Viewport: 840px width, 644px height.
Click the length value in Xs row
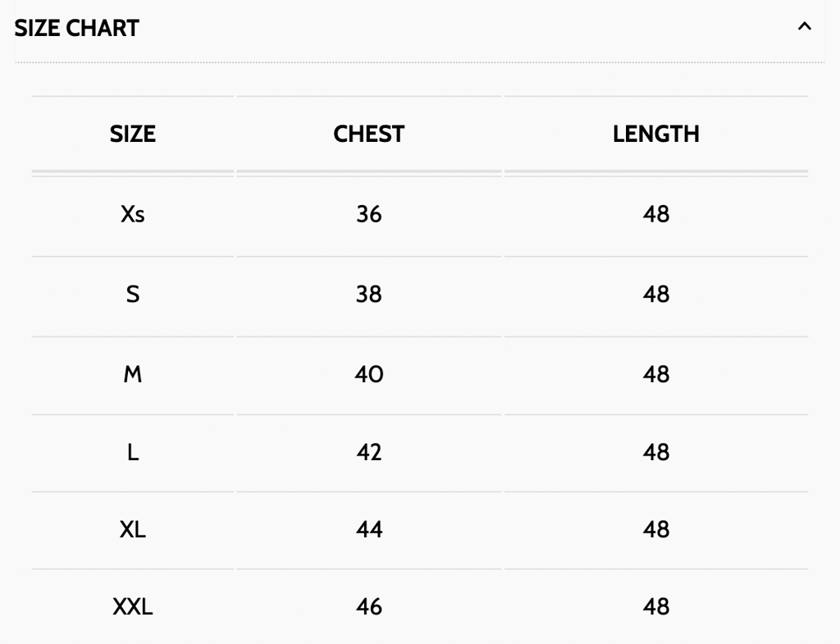tap(656, 214)
